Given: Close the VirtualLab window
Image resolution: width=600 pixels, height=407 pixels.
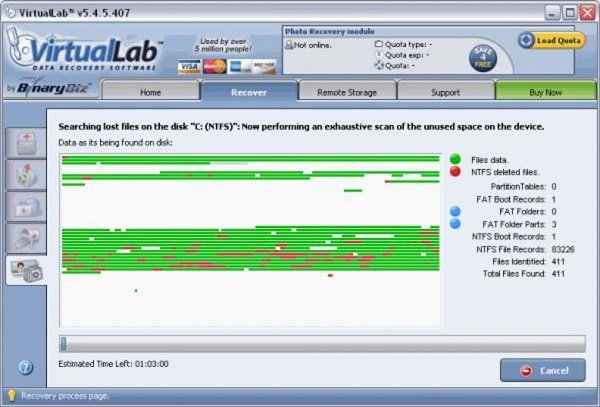Looking at the screenshot, I should [x=587, y=13].
